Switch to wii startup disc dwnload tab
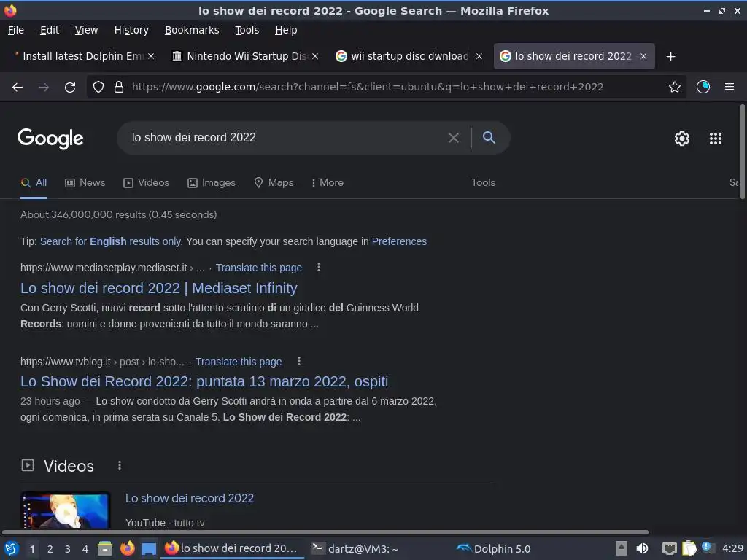The height and width of the screenshot is (560, 747). click(x=410, y=56)
